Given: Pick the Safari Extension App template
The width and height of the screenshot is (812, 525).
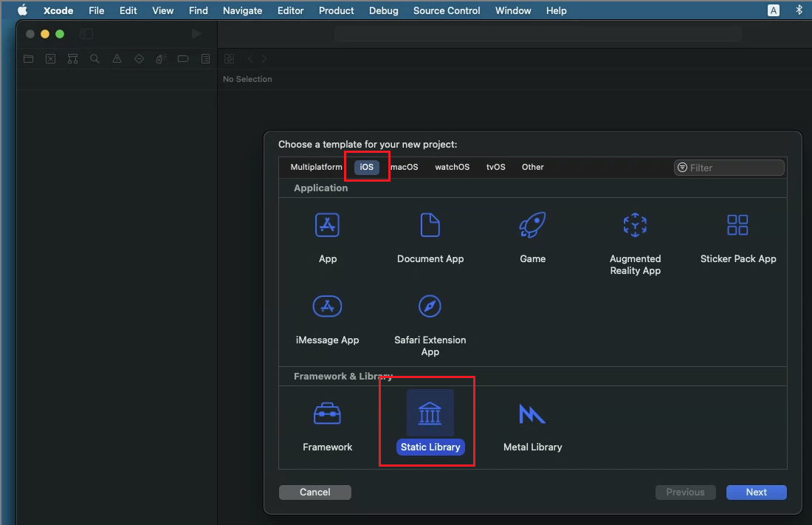Looking at the screenshot, I should tap(430, 306).
